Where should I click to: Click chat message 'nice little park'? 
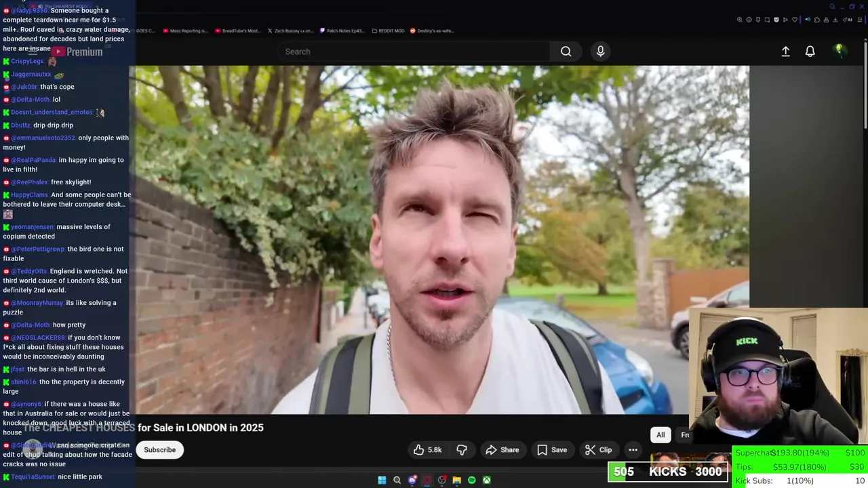[80, 477]
